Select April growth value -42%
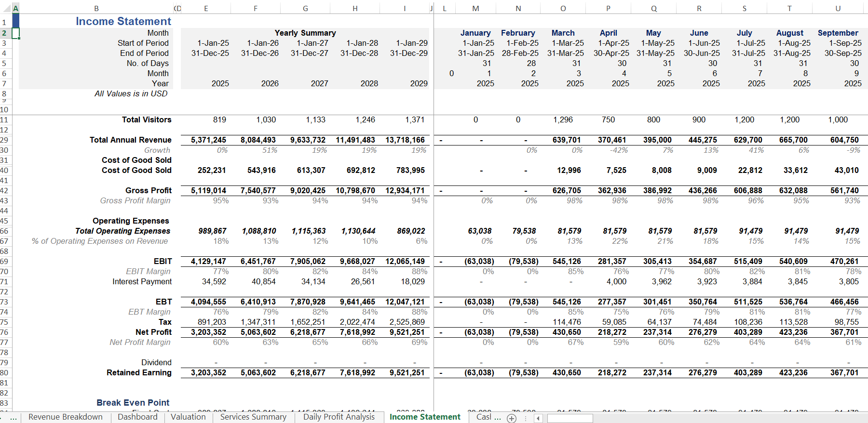The image size is (868, 423). pos(619,150)
